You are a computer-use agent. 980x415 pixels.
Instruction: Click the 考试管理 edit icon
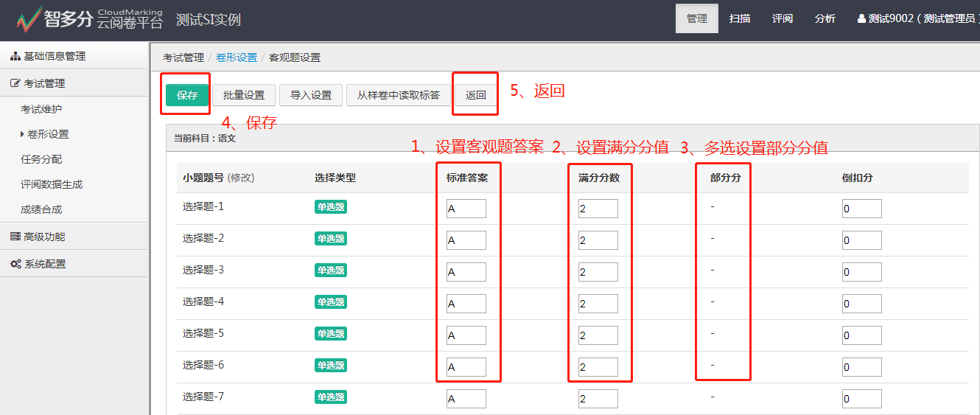point(15,83)
